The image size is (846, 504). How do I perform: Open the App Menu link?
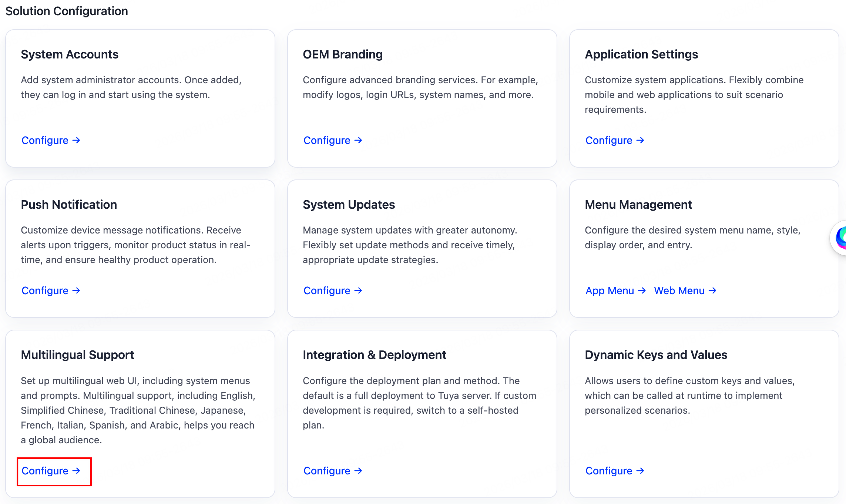610,290
